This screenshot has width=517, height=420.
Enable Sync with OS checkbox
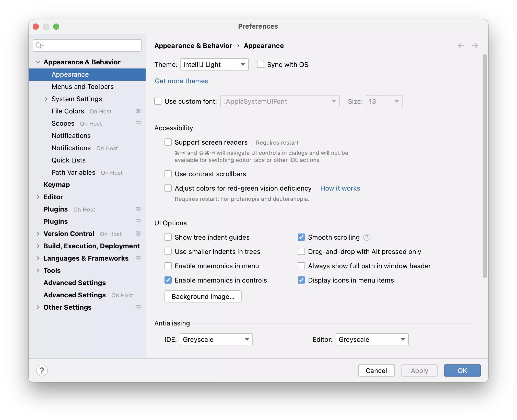[x=260, y=65]
